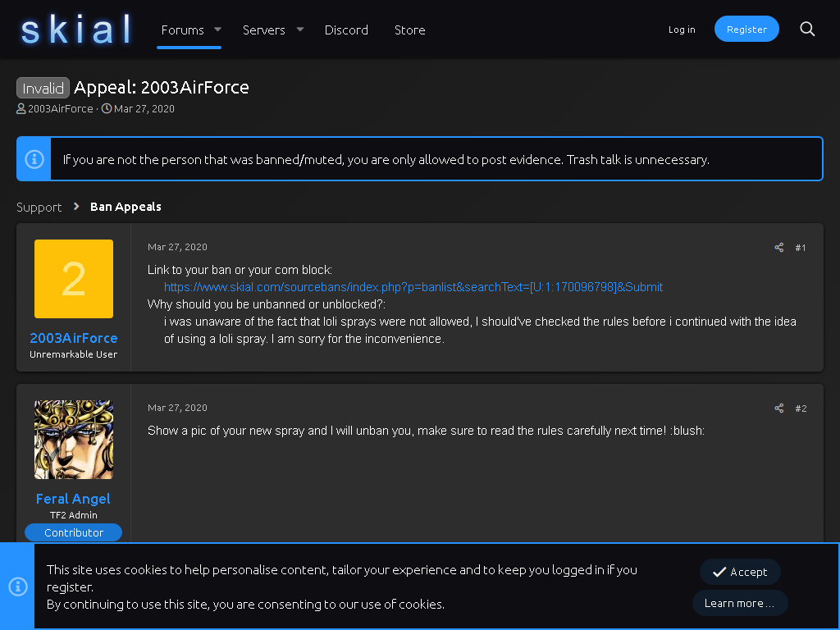Open the post #2 permalink number
Screen dimensions: 840x630
click(801, 409)
